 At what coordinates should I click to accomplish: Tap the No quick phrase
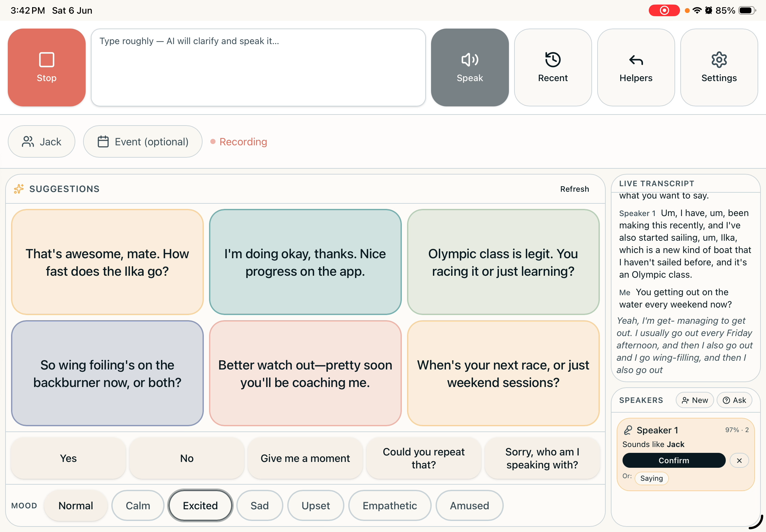187,458
